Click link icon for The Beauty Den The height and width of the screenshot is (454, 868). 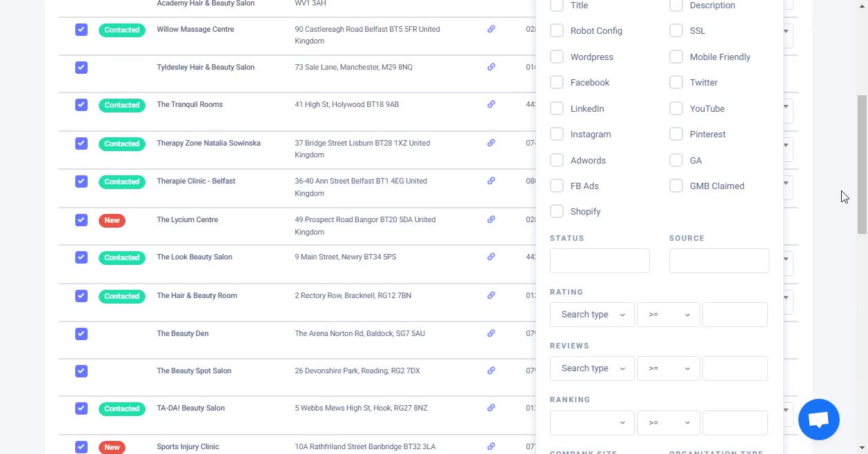(x=491, y=333)
